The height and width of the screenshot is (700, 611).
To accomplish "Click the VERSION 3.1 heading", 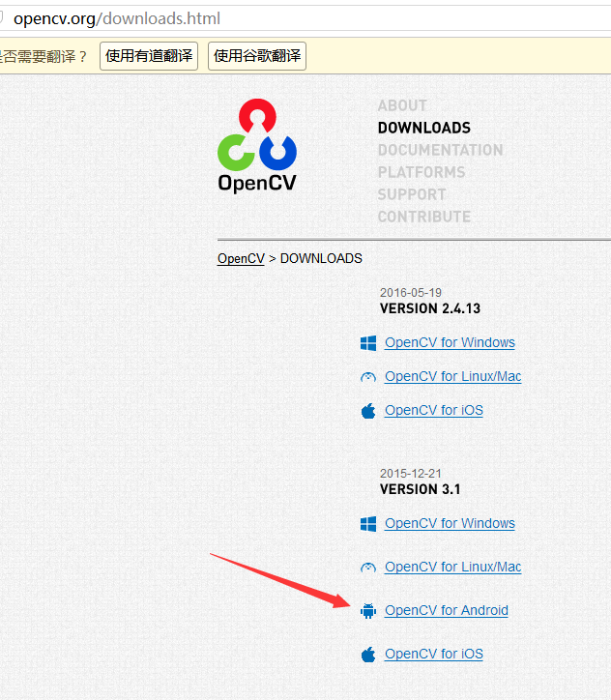I will 420,489.
